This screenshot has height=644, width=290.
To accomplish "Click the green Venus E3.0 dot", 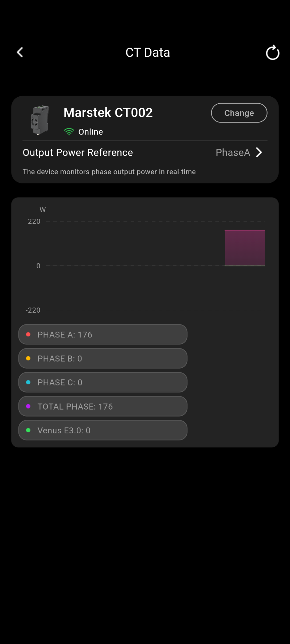I will coord(29,430).
